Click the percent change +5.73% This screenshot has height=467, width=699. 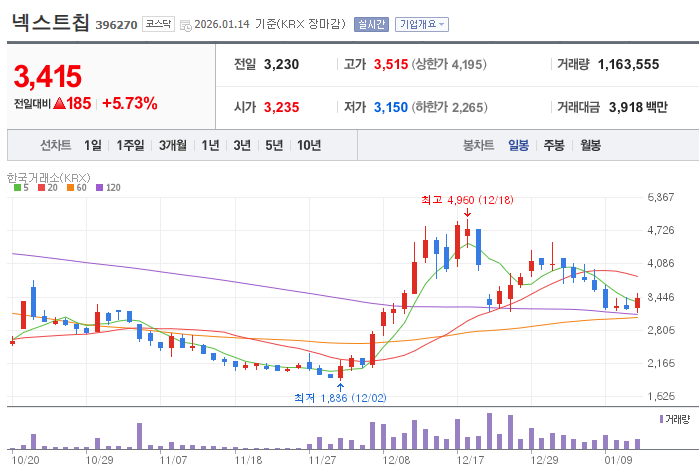coord(130,103)
